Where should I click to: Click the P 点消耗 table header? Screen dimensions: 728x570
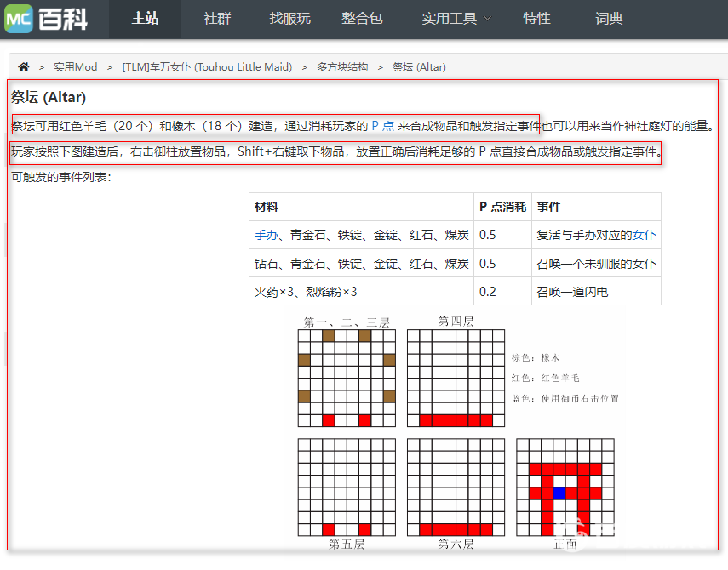point(502,207)
